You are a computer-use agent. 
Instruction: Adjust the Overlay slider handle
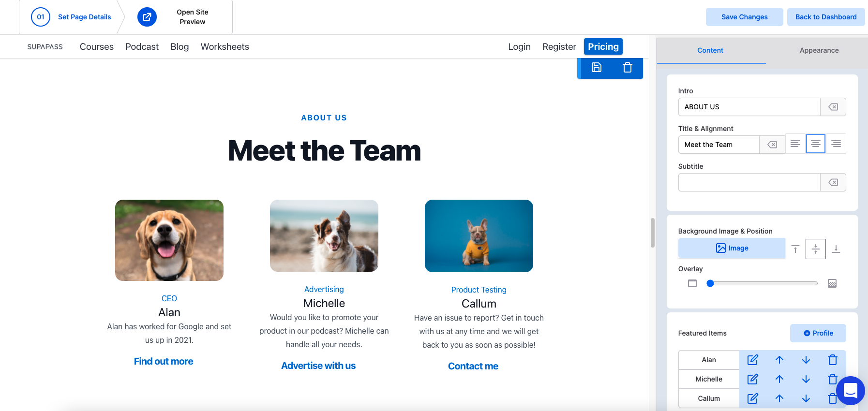point(710,283)
